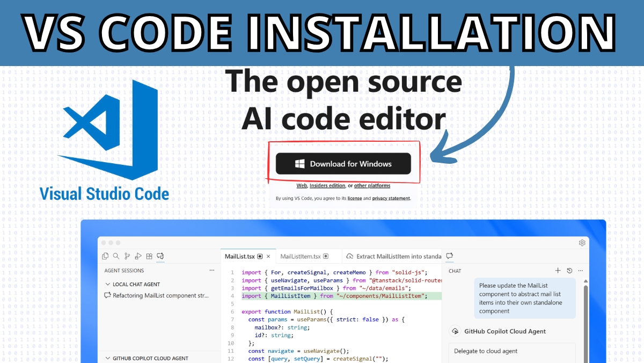Screen dimensions: 644x363
Task: Collapse the GITHUB COPILOT CLOUD AGENT section
Action: 108,358
